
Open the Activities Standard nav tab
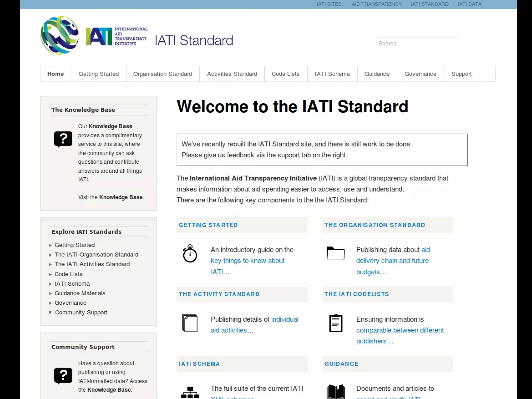(x=232, y=74)
